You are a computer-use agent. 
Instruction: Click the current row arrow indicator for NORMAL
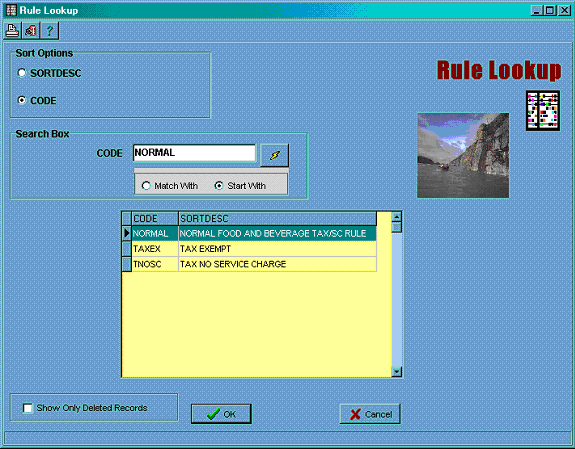(x=127, y=233)
